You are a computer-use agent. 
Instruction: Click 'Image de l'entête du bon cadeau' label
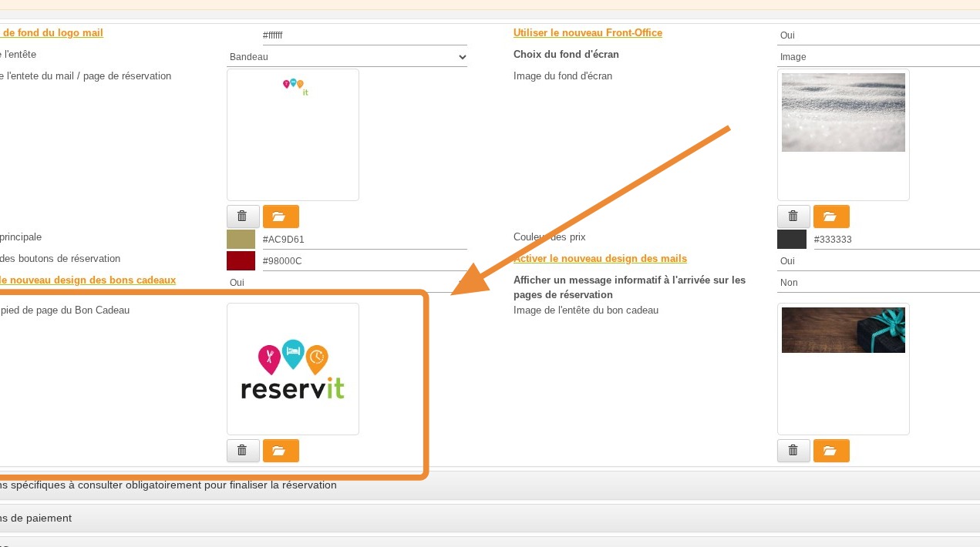click(x=586, y=310)
